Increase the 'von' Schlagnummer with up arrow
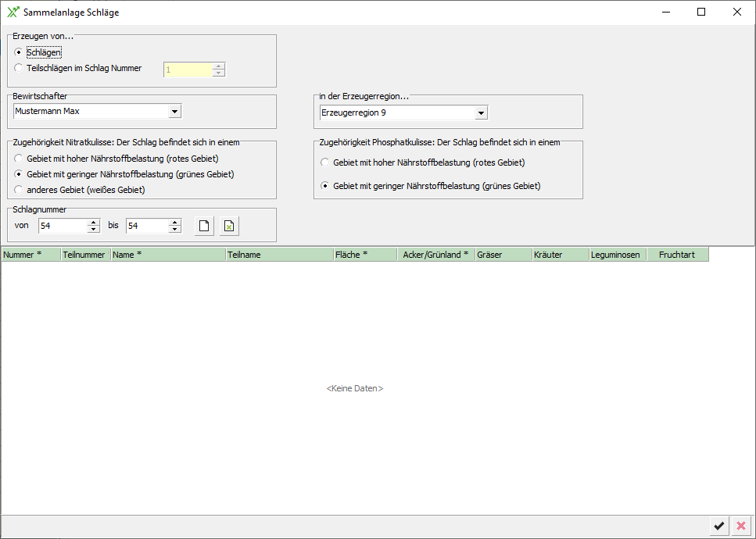 coord(94,222)
